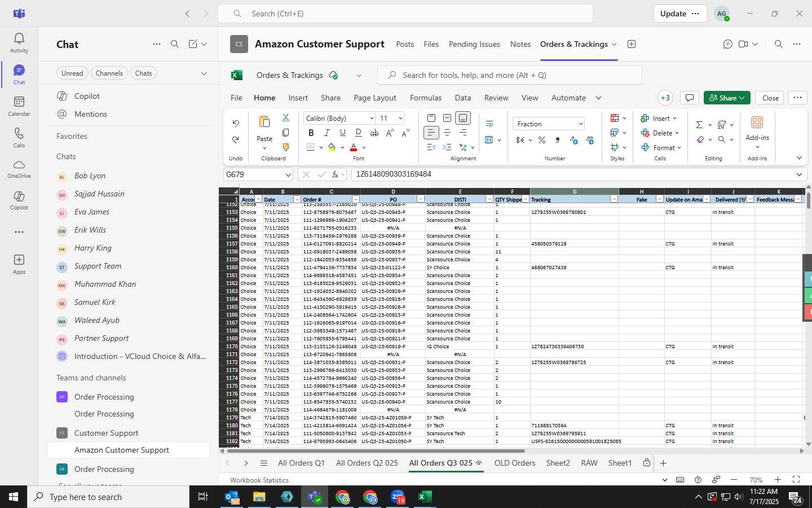
Task: Toggle Underline formatting
Action: pos(342,133)
